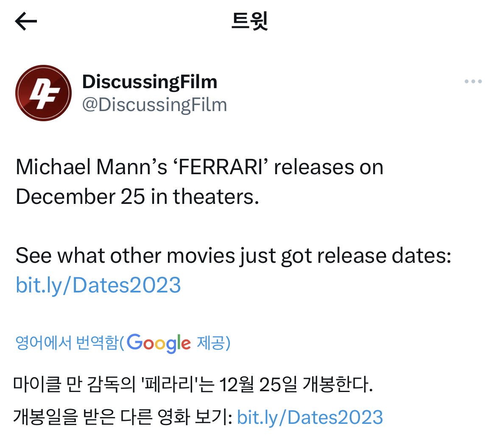The width and height of the screenshot is (500, 448).
Task: Click the "Michael Mann's" text in tweet
Action: coord(91,167)
